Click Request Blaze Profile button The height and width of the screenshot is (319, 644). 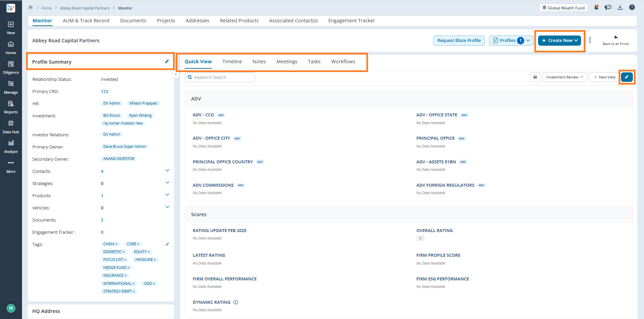click(x=459, y=41)
